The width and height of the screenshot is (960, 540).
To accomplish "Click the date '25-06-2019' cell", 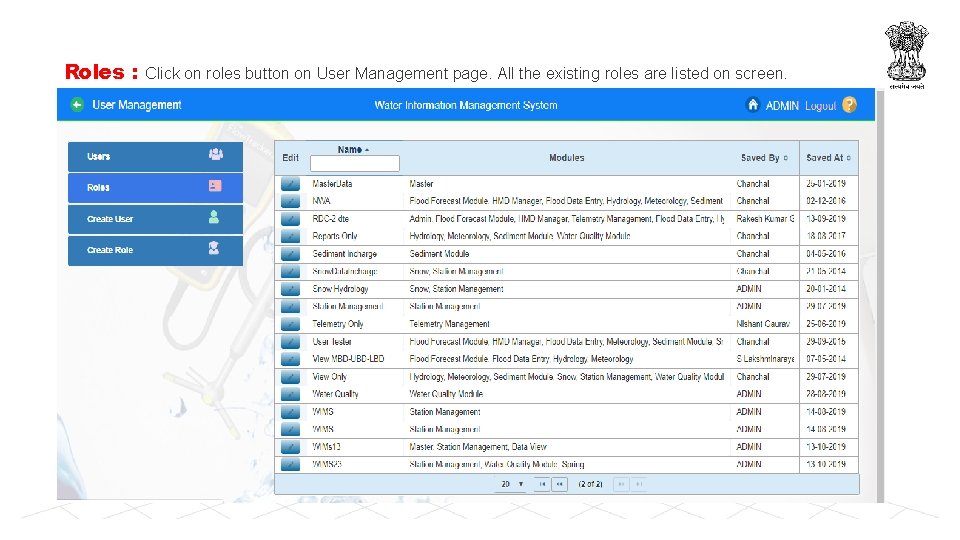I will (826, 324).
